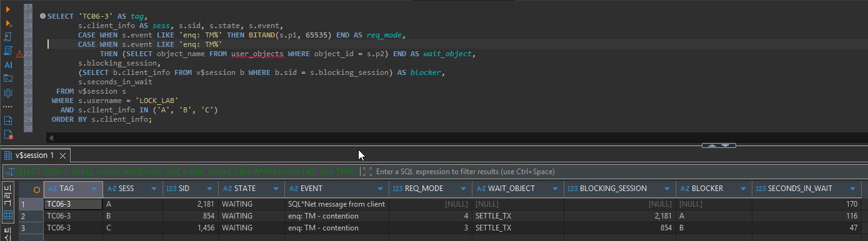Image resolution: width=868 pixels, height=241 pixels.
Task: Click SECONDS_IN_WAIT cell 116
Action: 806,216
